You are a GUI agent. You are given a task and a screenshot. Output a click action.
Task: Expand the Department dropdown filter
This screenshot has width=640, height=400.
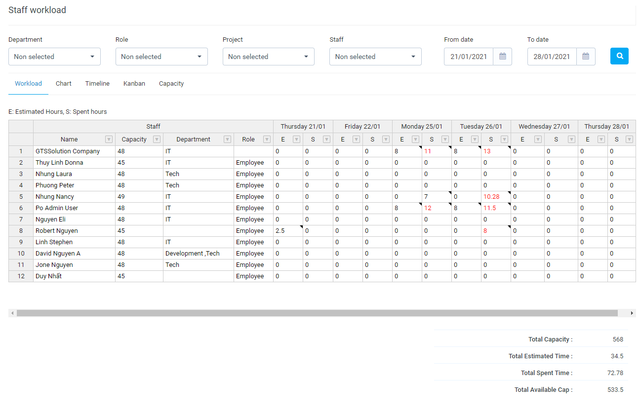(x=54, y=57)
